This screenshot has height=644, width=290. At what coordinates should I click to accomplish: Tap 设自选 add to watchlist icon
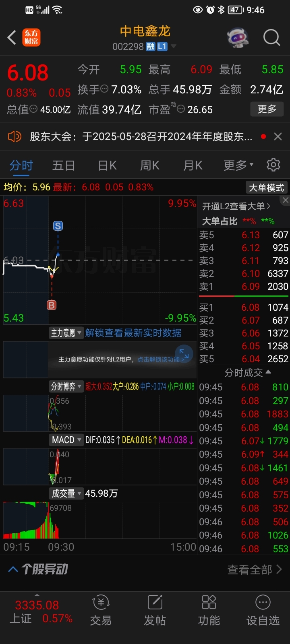click(263, 610)
